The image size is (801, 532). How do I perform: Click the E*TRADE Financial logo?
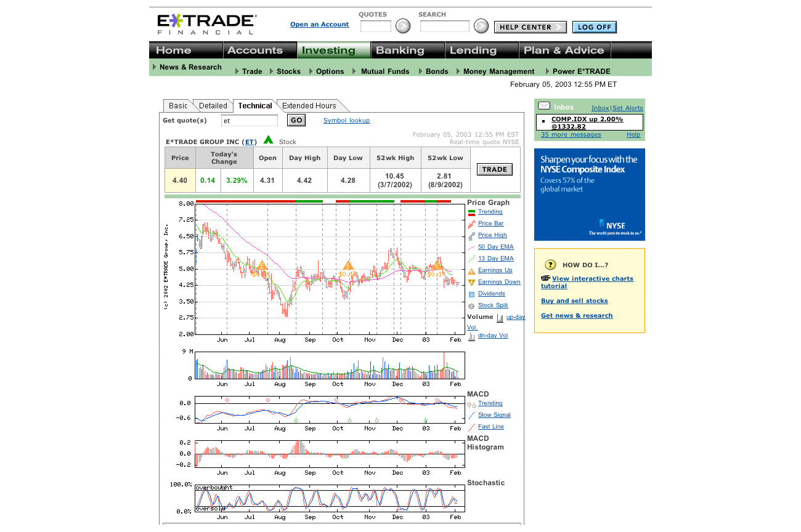(x=206, y=25)
